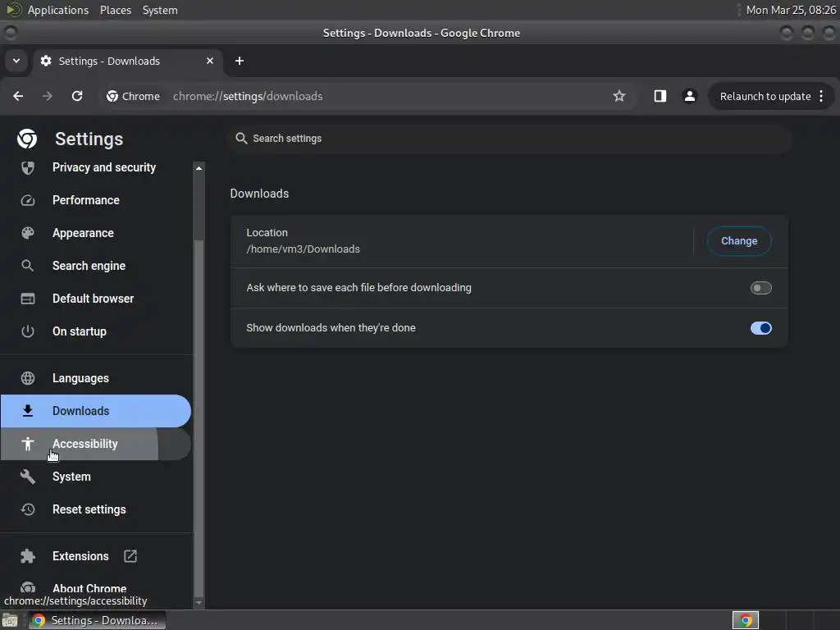Disable Show downloads when they're done
Screen dimensions: 840x630
pos(760,328)
